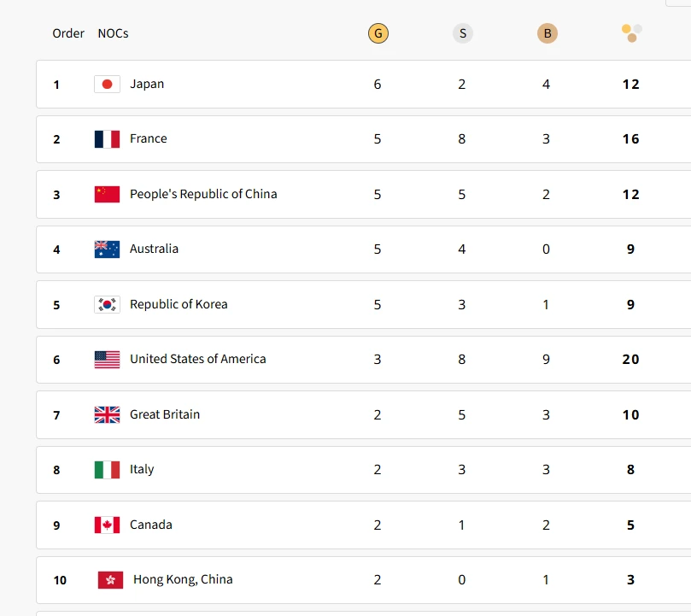Click the Canada flag icon
691x616 pixels.
(x=107, y=525)
